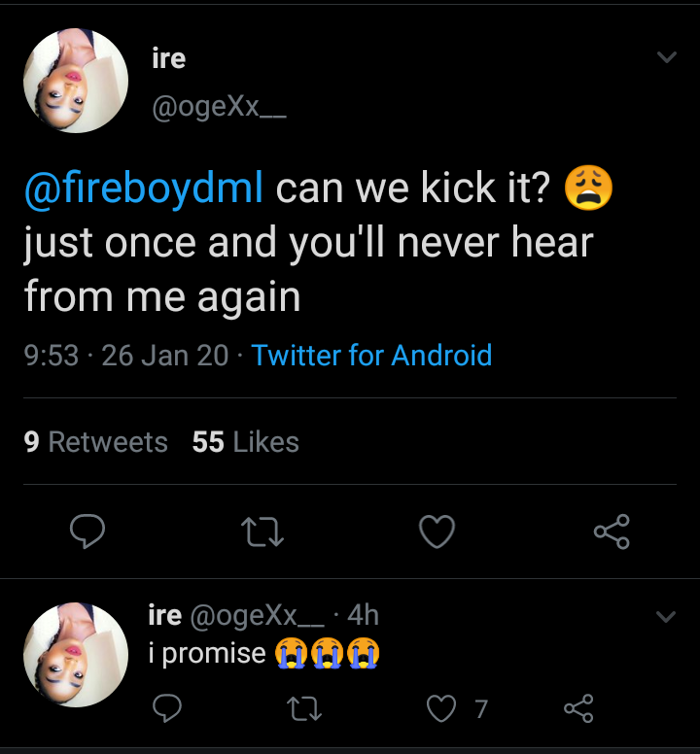The image size is (700, 754).
Task: Reply to the "i promise" tweet
Action: click(168, 709)
